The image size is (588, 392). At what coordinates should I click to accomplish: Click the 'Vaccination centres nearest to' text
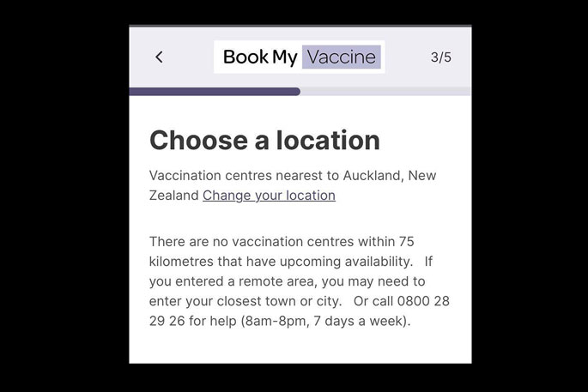tap(244, 175)
